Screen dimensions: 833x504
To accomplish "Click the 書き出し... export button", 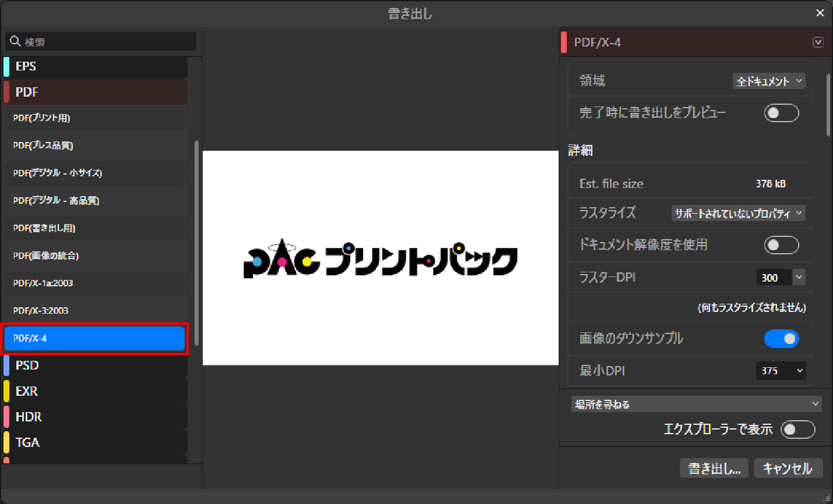I will (x=714, y=468).
